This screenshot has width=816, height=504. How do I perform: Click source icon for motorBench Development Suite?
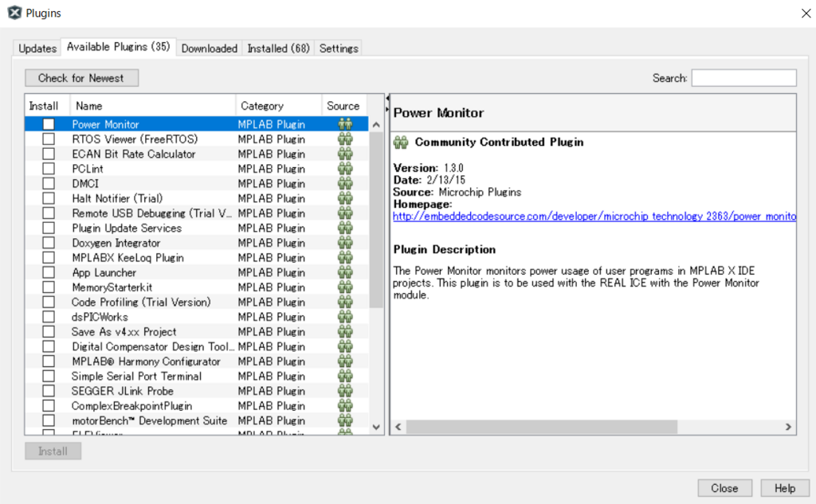[x=345, y=420]
